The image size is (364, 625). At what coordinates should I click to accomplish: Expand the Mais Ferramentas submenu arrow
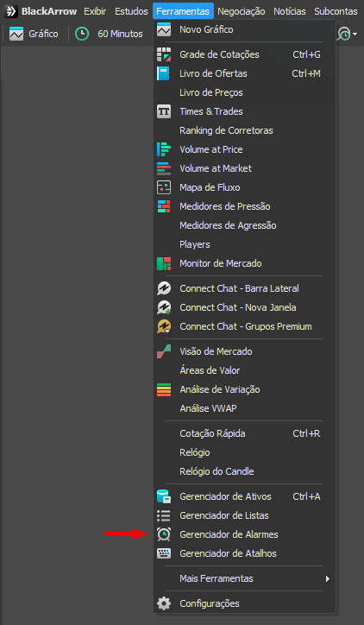pos(328,578)
